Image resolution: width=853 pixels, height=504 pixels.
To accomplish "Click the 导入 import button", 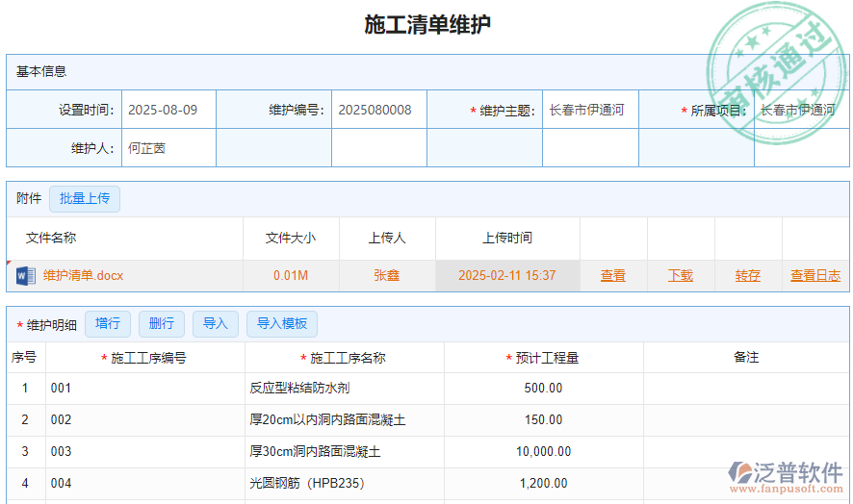I will 216,324.
